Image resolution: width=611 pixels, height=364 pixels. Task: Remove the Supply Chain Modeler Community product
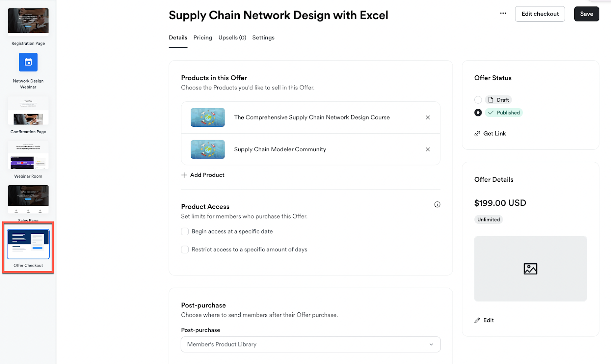point(428,149)
